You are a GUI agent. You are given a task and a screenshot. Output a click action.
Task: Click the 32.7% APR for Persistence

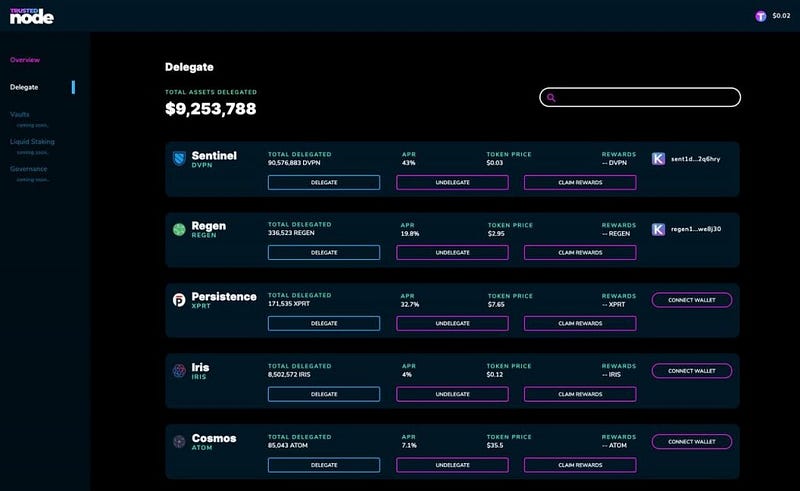pos(410,305)
